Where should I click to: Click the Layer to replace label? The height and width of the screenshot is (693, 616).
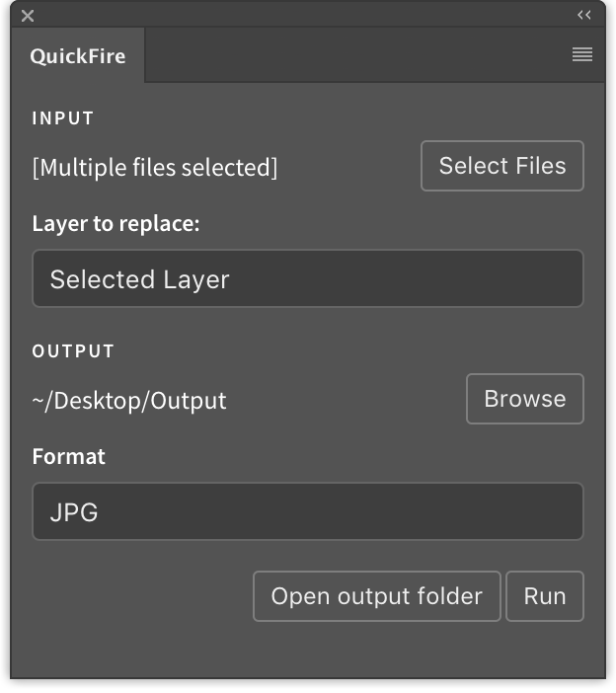coord(115,224)
